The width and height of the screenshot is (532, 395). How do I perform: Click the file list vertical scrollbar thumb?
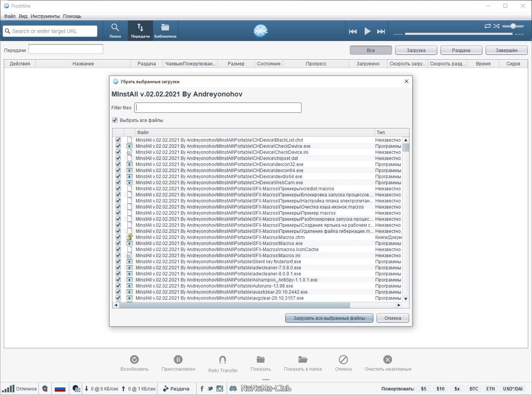coord(406,147)
